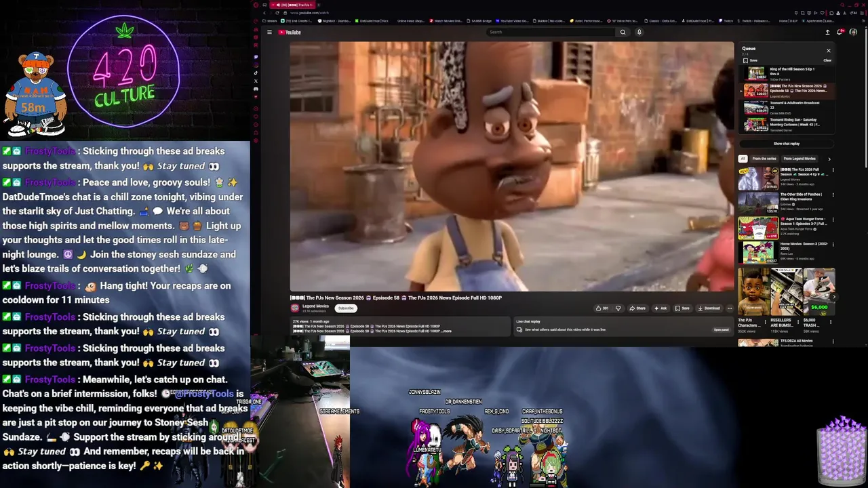This screenshot has width=868, height=488.
Task: Share the PJs video
Action: coord(637,308)
